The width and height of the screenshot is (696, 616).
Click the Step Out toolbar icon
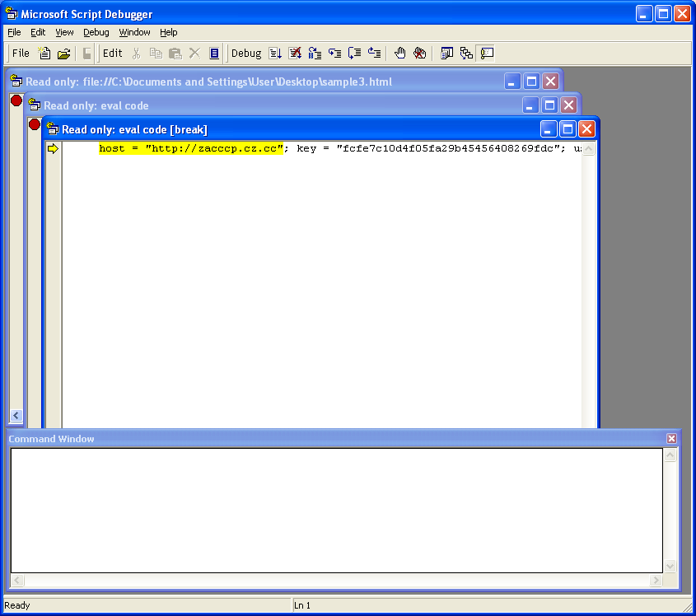(x=375, y=54)
